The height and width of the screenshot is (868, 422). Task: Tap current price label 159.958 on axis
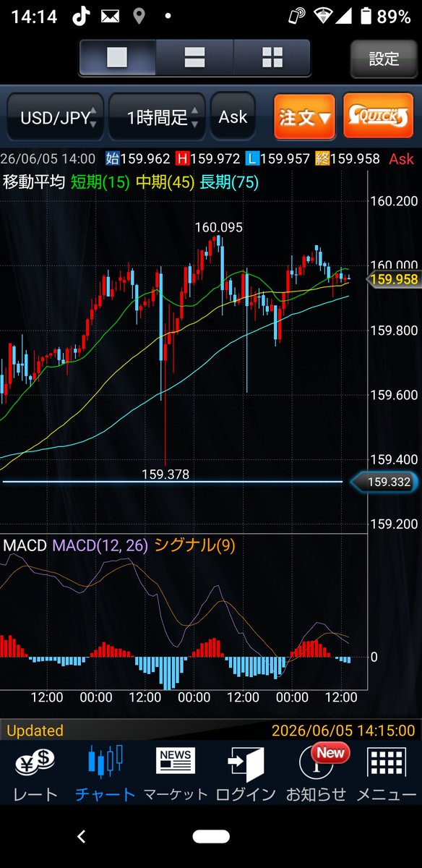(393, 279)
